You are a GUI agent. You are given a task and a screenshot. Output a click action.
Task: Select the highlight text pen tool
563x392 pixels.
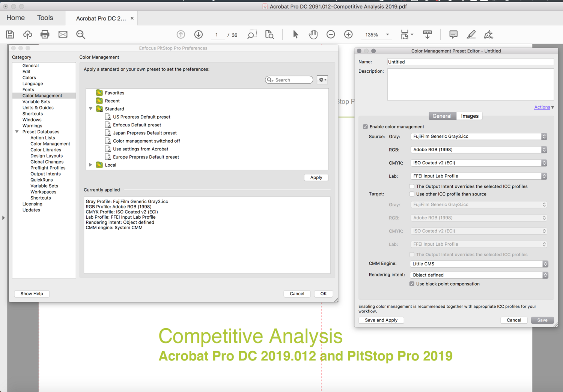tap(471, 35)
